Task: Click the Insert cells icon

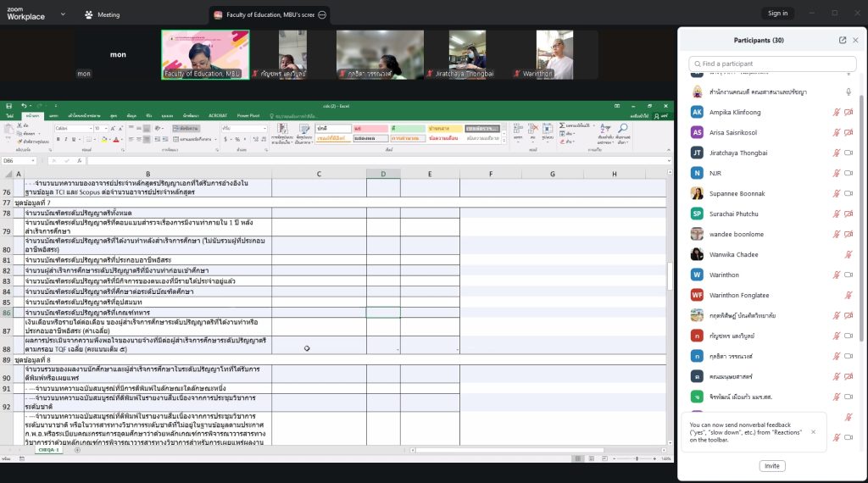Action: click(x=518, y=130)
